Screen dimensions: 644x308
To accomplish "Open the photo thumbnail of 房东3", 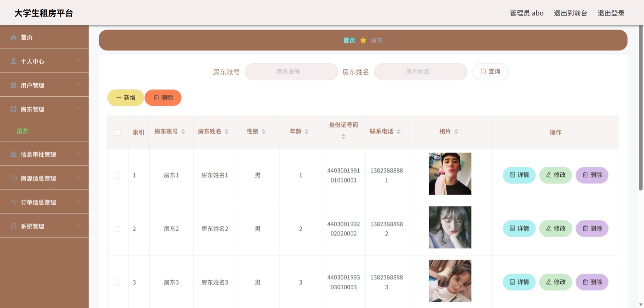I will (x=450, y=281).
